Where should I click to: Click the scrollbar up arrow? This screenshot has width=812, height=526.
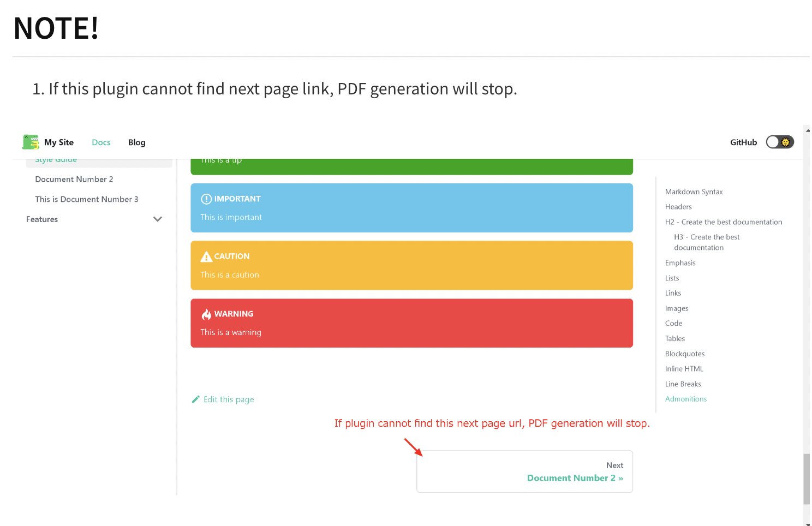pyautogui.click(x=807, y=130)
